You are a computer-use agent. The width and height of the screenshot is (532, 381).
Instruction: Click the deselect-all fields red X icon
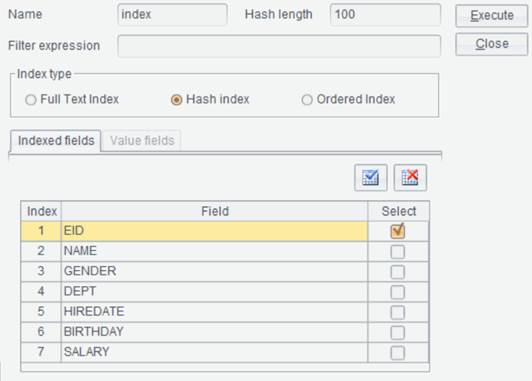410,178
